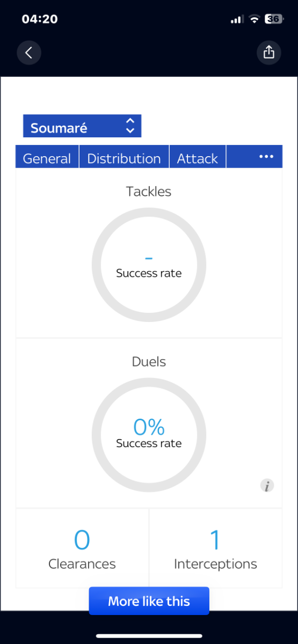Image resolution: width=298 pixels, height=644 pixels.
Task: Tap the Duels 0% success ring
Action: pos(149,434)
